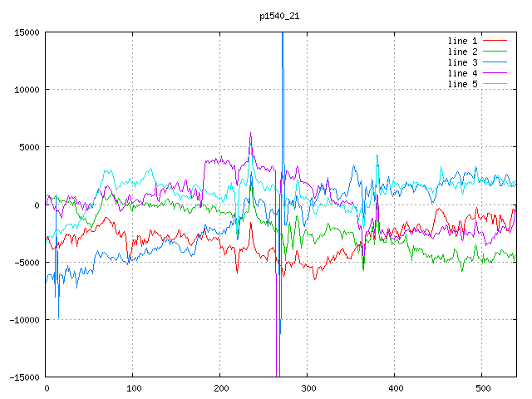
Task: Click the y-axis label -15000
Action: click(x=24, y=377)
